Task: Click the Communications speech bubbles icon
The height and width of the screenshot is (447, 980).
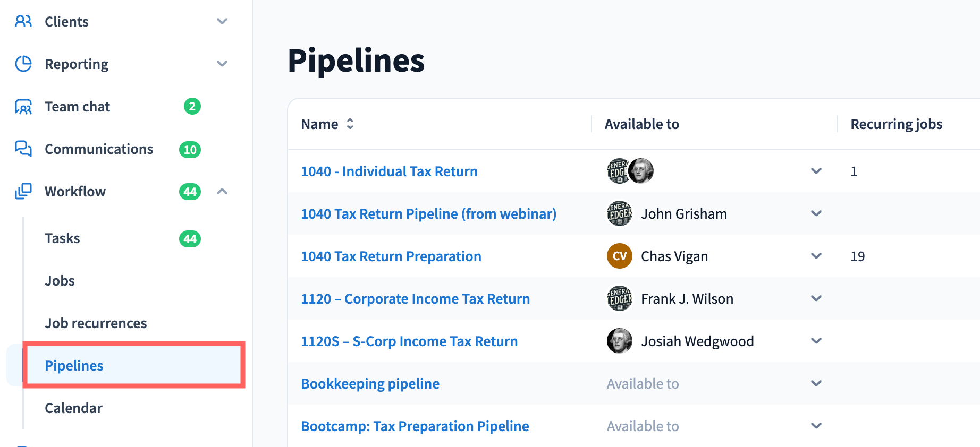Action: click(23, 149)
